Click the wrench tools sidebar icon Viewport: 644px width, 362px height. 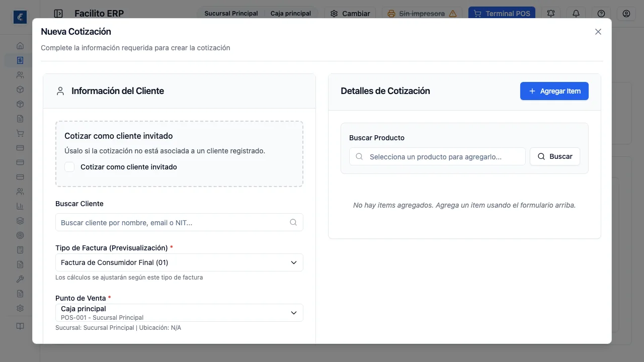pos(20,279)
